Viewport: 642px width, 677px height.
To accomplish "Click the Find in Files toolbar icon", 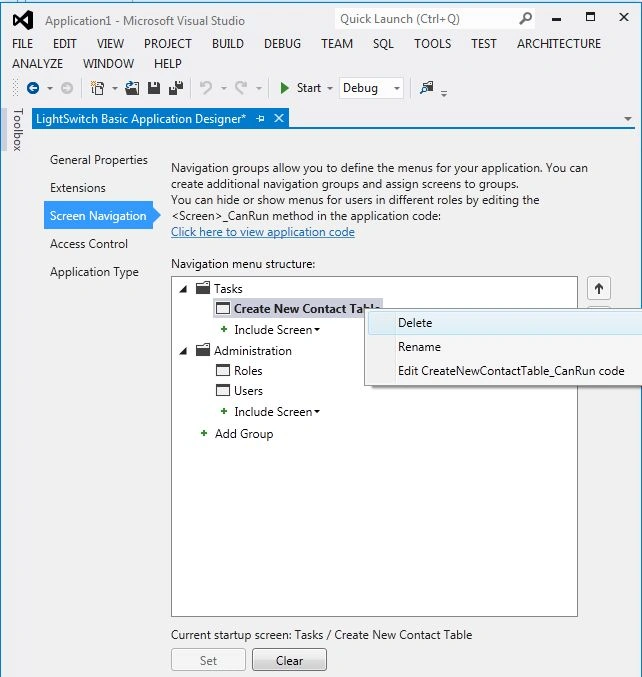I will (427, 88).
